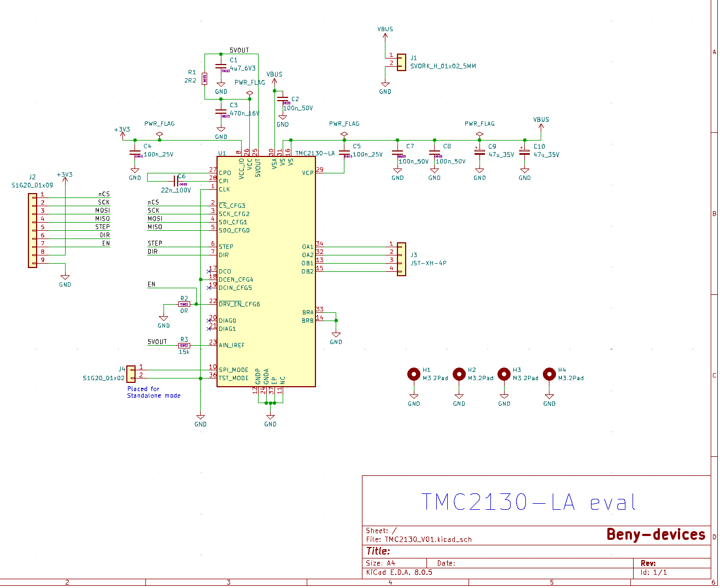Click the Beny-devices name in title block

(655, 534)
